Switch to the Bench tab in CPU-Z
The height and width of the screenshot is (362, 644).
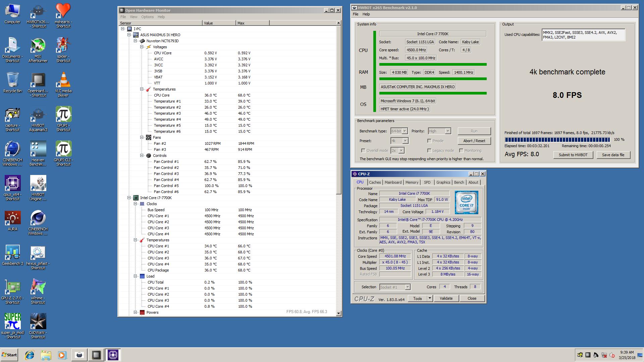[459, 182]
